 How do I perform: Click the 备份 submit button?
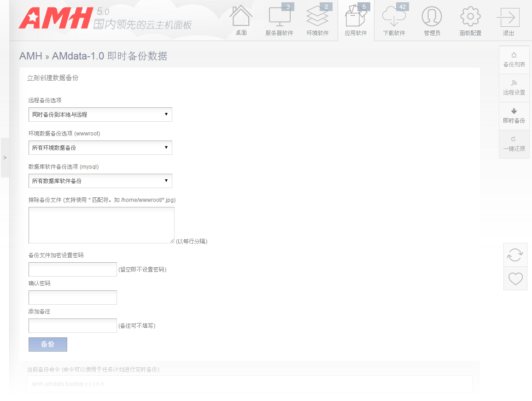click(48, 344)
